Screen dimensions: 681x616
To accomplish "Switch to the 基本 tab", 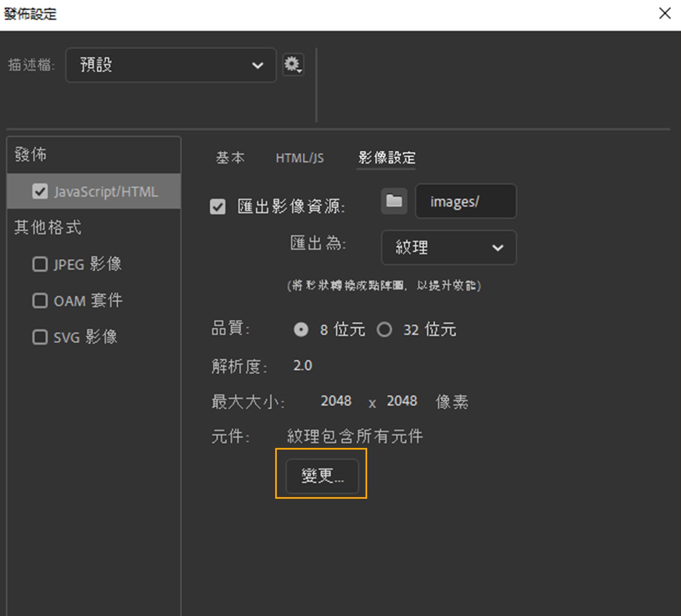I will [230, 158].
